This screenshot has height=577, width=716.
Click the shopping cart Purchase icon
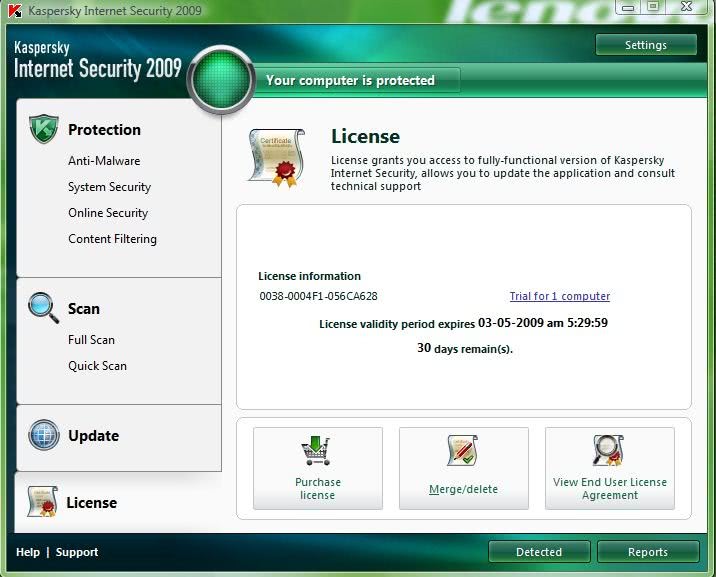(x=317, y=451)
